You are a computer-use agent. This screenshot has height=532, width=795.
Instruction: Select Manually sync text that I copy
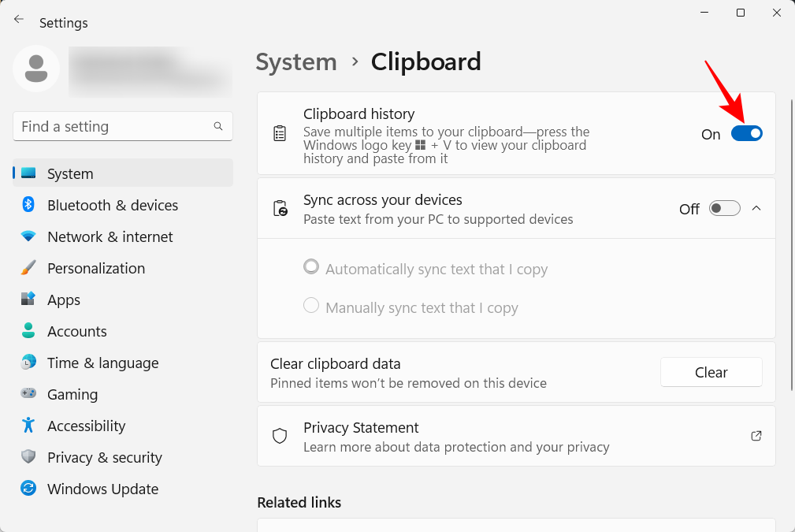click(x=311, y=305)
